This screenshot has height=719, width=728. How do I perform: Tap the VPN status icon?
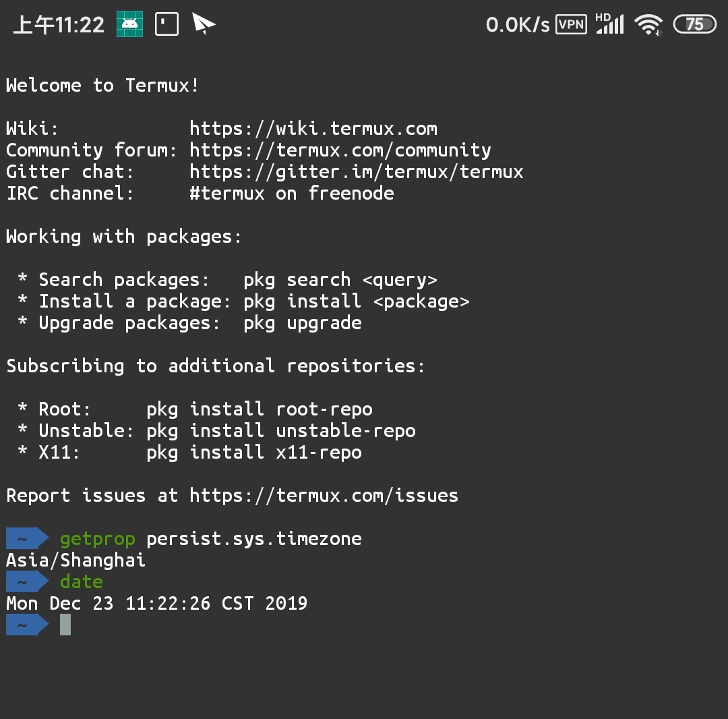[x=571, y=24]
